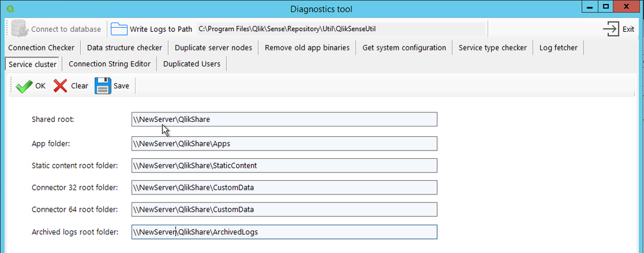The image size is (644, 253).
Task: Select the Service cluster tab
Action: (32, 64)
